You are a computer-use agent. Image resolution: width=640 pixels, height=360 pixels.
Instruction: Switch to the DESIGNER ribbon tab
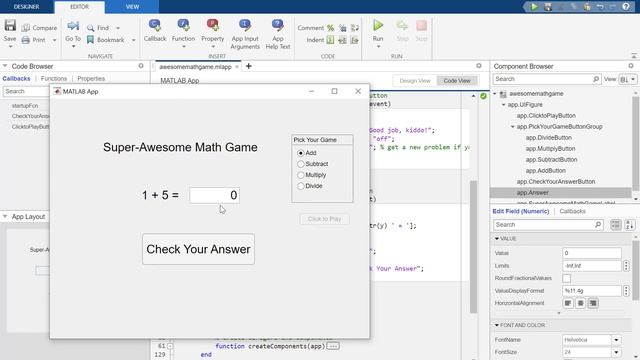pos(27,7)
